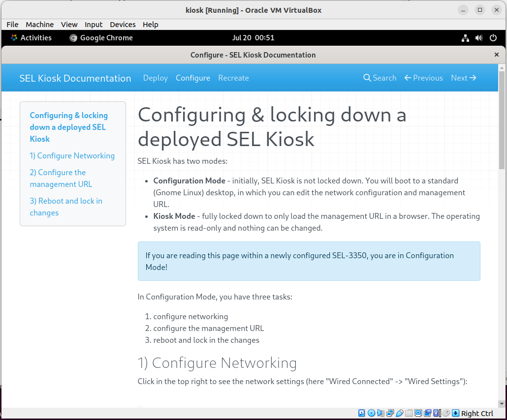Open the Help menu
Viewport: 507px width, 420px height.
[151, 25]
